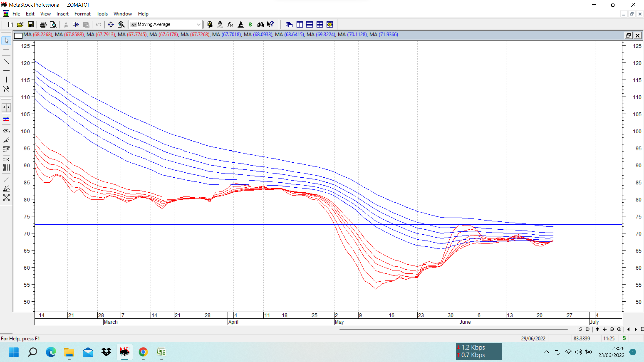Click the tile windows horizontally icon
Image resolution: width=644 pixels, height=362 pixels.
pyautogui.click(x=309, y=24)
